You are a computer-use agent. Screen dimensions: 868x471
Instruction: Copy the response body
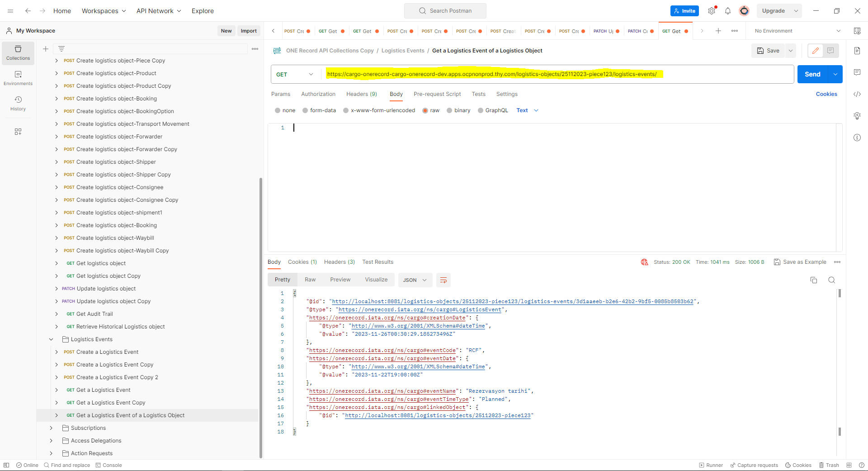(814, 280)
